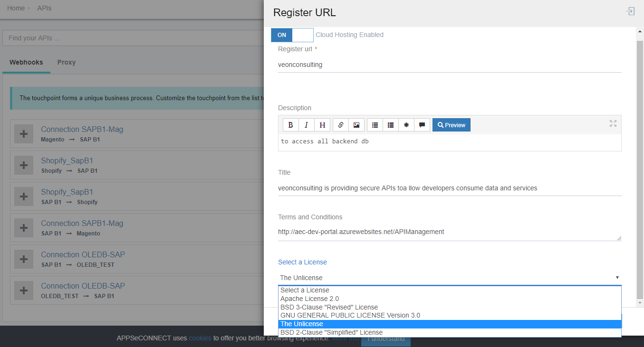
Task: Apply italic formatting in the description editor
Action: [307, 125]
